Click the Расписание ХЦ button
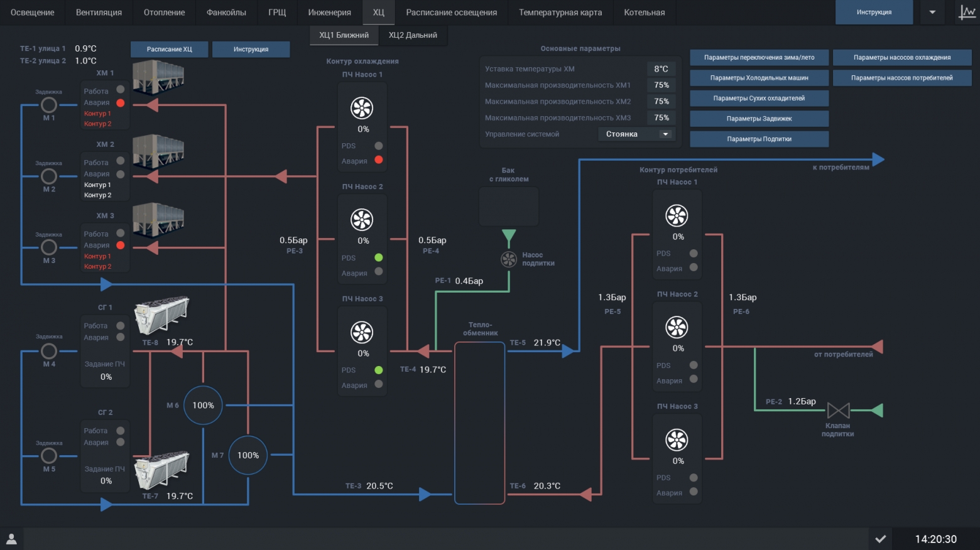 169,49
